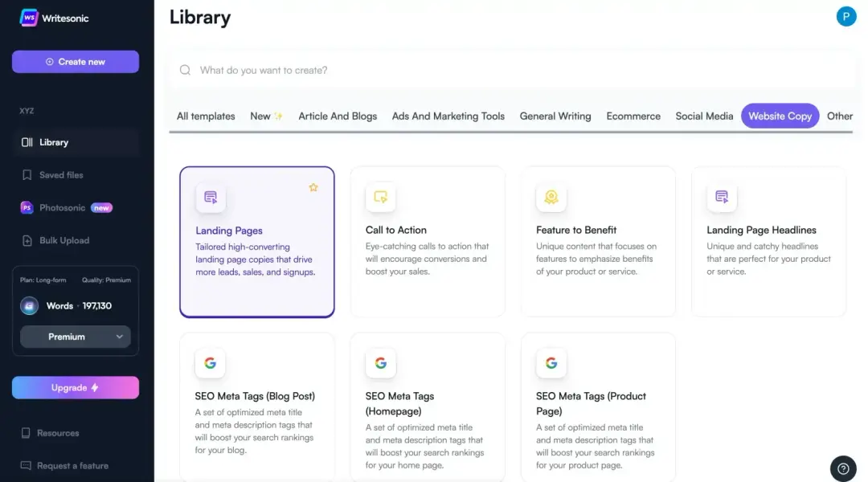Select the General Writing tab

coord(555,116)
